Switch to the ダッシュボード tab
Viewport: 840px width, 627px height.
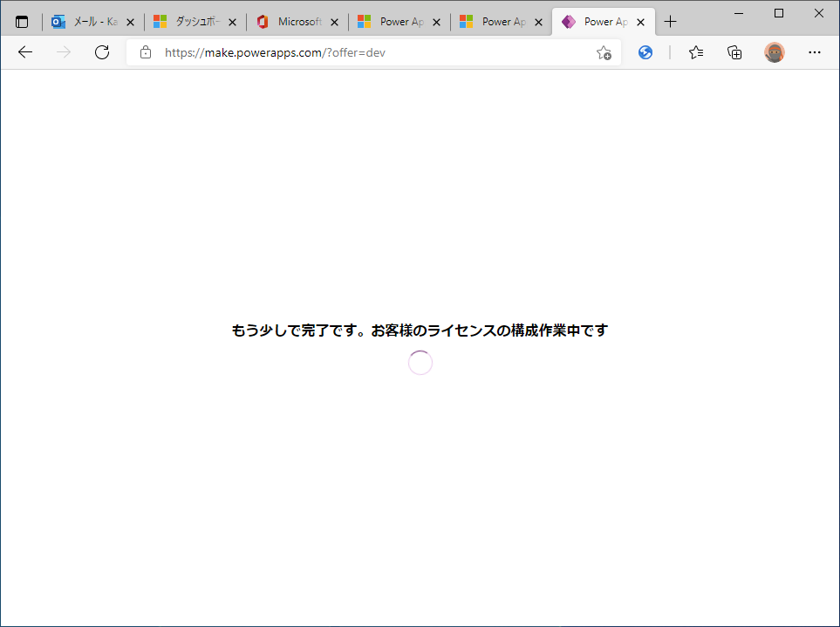tap(195, 22)
